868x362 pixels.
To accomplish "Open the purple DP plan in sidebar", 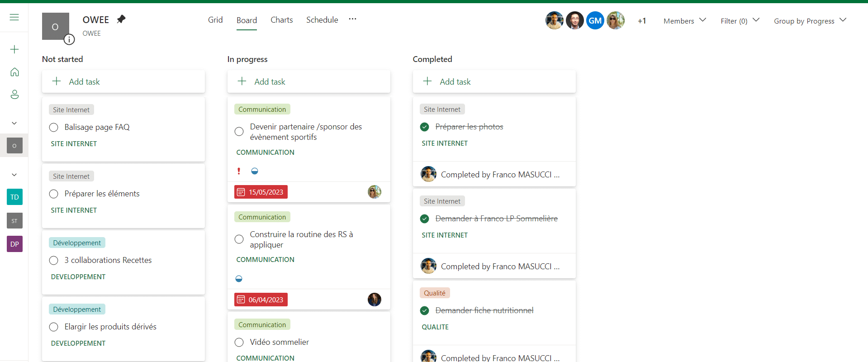I will click(x=14, y=244).
